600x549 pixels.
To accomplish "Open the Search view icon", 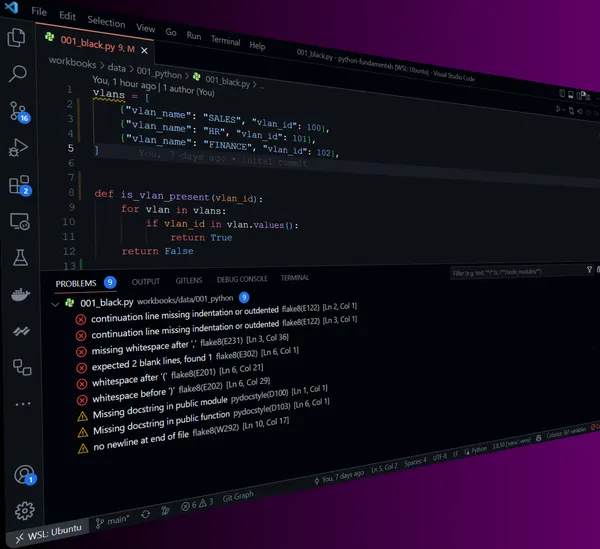I will 18,73.
